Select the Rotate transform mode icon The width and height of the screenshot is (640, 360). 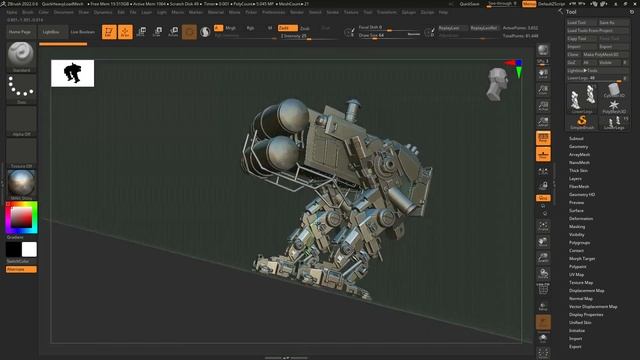(x=173, y=32)
